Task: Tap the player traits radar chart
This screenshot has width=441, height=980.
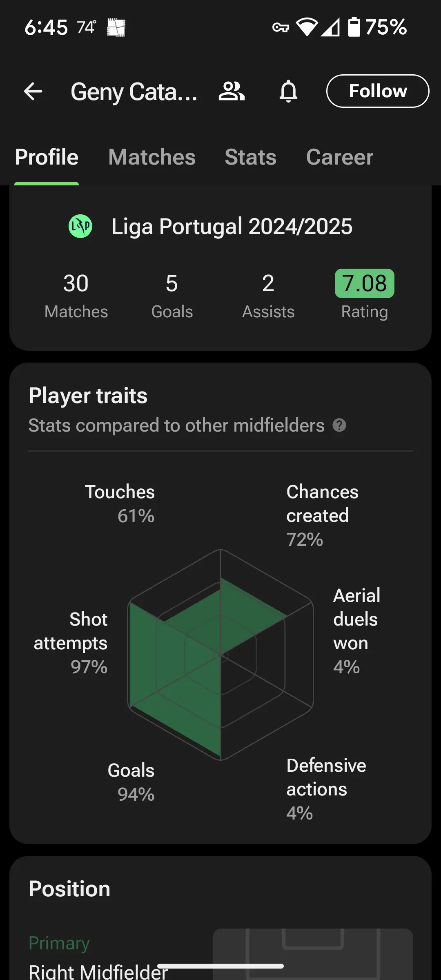Action: point(220,655)
